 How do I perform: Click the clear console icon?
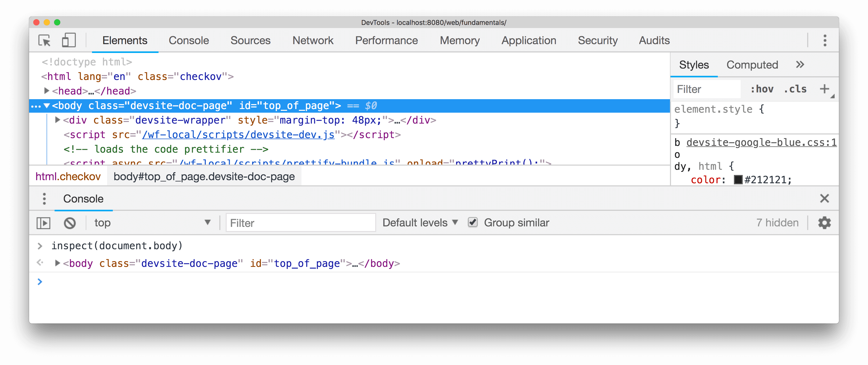click(x=69, y=222)
